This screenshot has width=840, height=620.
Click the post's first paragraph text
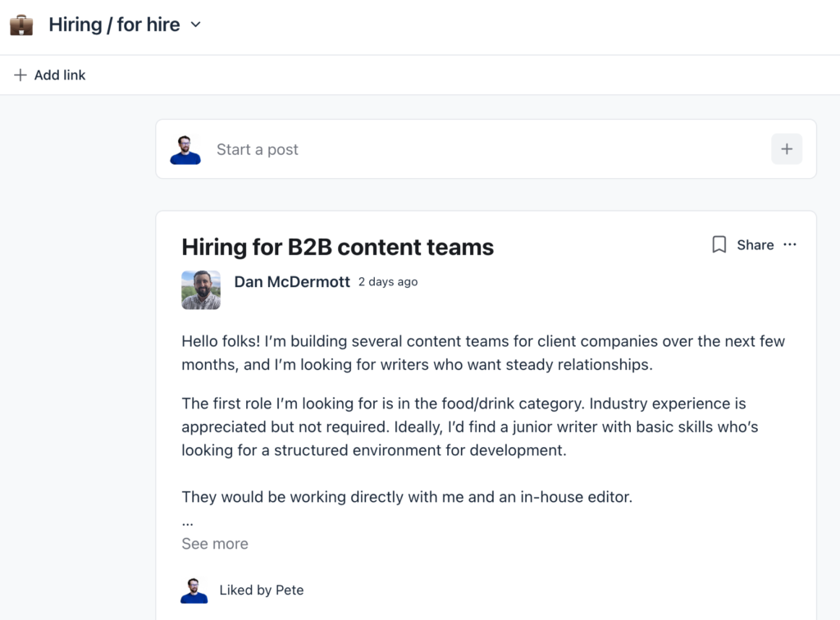pyautogui.click(x=482, y=353)
